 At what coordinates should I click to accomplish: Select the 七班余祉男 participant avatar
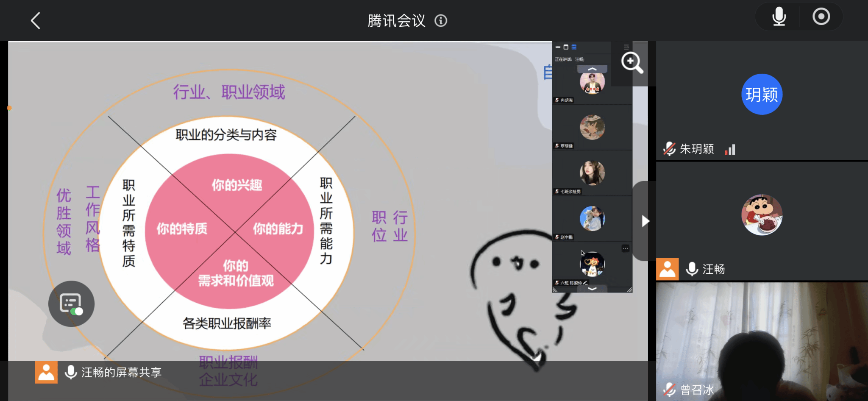pyautogui.click(x=592, y=173)
